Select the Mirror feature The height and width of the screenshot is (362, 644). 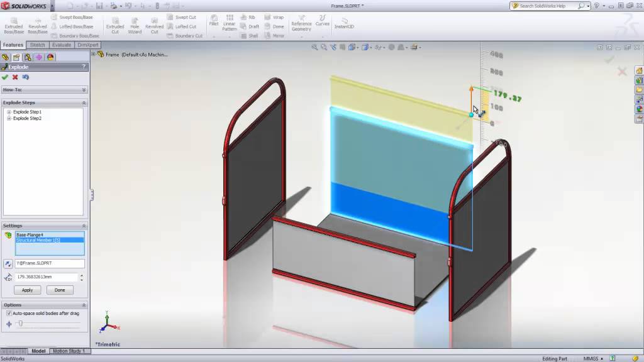[274, 36]
